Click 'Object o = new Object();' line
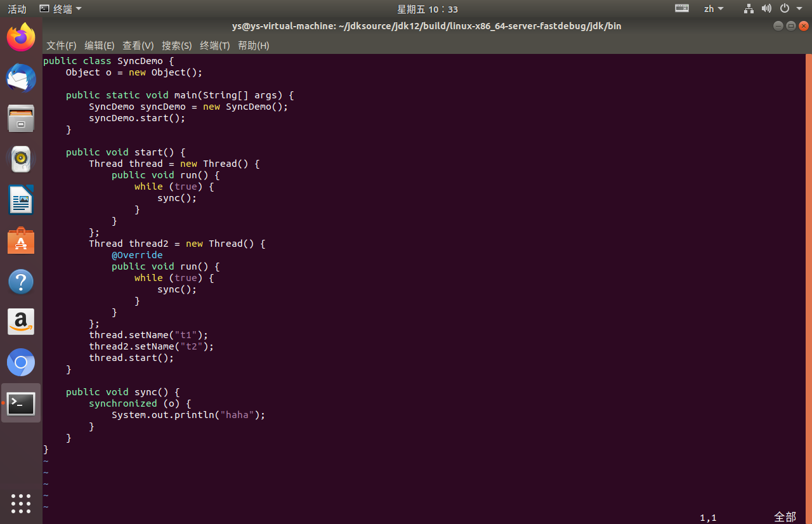812x524 pixels. click(134, 72)
